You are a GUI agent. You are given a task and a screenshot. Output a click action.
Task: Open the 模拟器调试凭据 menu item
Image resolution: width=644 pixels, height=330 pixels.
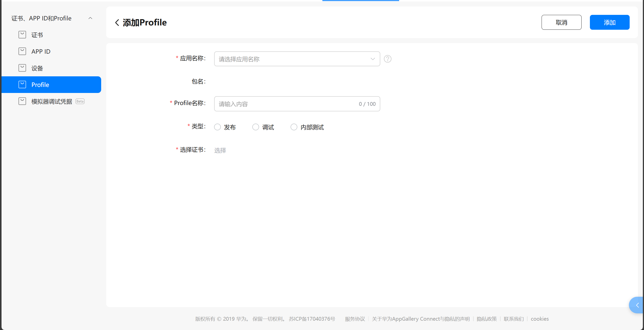pos(52,102)
